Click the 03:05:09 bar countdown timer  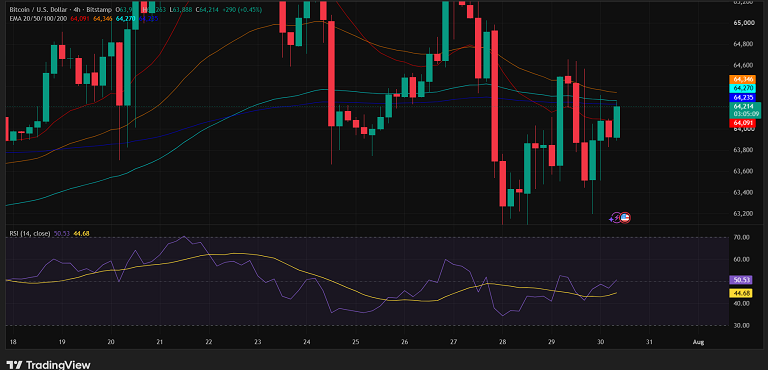[x=746, y=114]
